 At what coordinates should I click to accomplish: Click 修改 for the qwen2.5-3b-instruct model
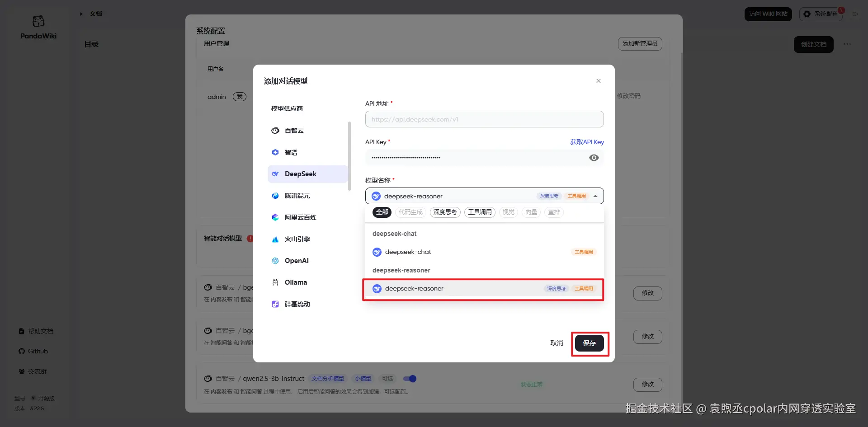(648, 385)
